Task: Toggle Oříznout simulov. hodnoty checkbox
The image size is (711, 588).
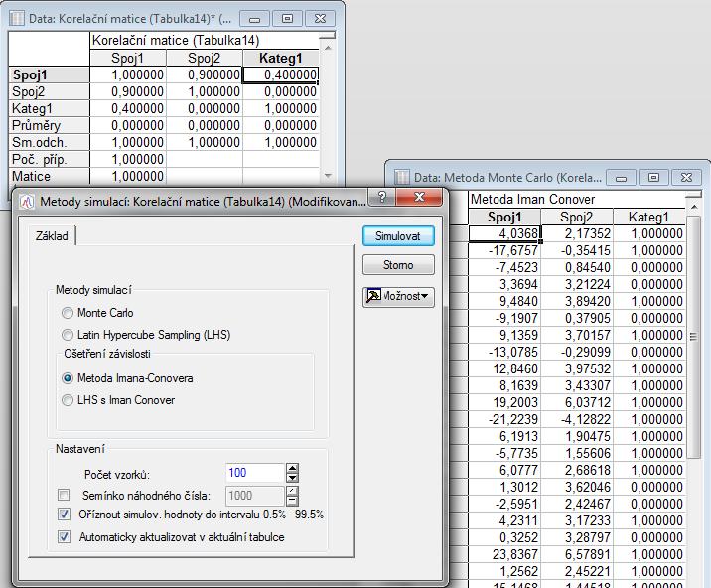Action: pos(64,514)
